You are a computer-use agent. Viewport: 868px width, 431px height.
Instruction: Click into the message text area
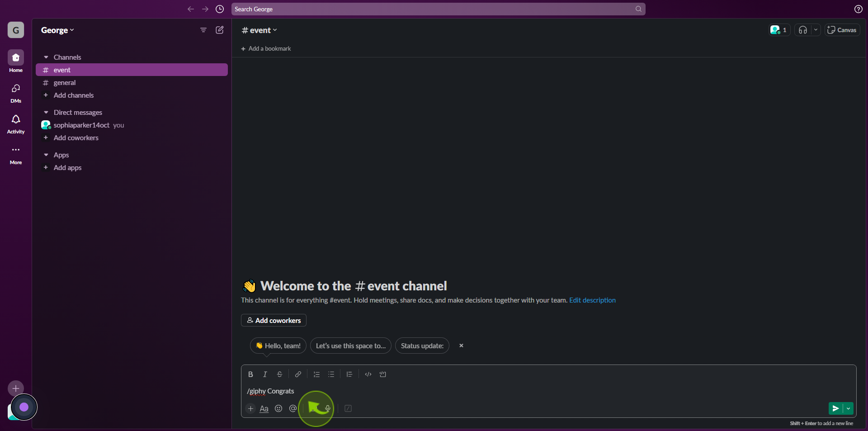click(548, 391)
